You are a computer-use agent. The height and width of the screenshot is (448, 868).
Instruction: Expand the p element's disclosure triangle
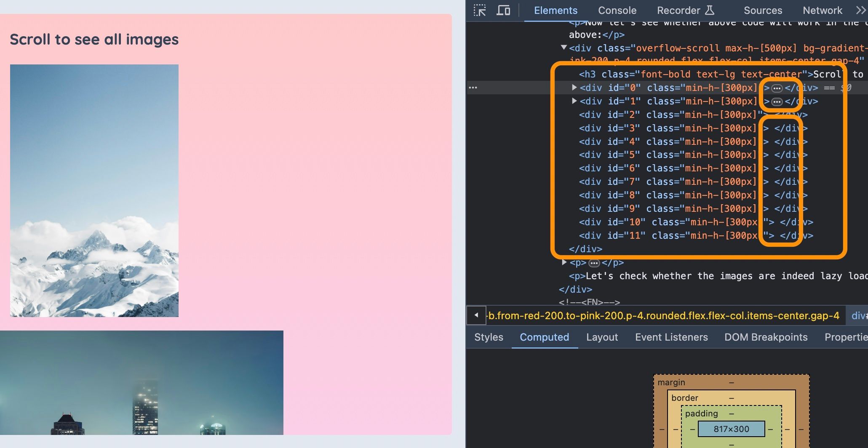point(564,262)
